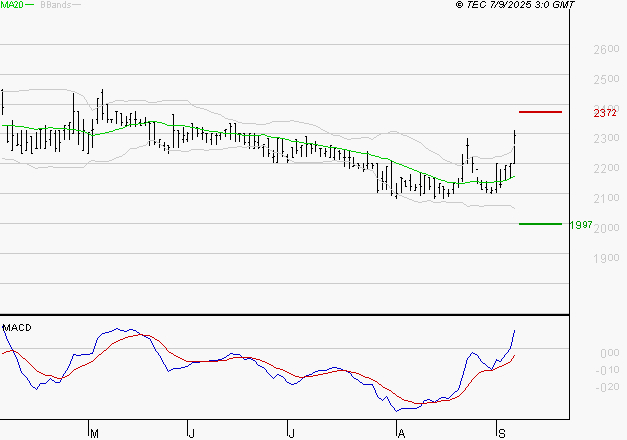The height and width of the screenshot is (440, 627).
Task: Click the red 2372 resistance line
Action: pyautogui.click(x=540, y=112)
